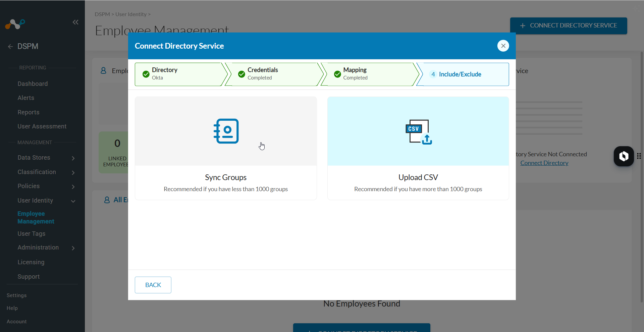Expand the Policies menu
The image size is (644, 332).
73,186
